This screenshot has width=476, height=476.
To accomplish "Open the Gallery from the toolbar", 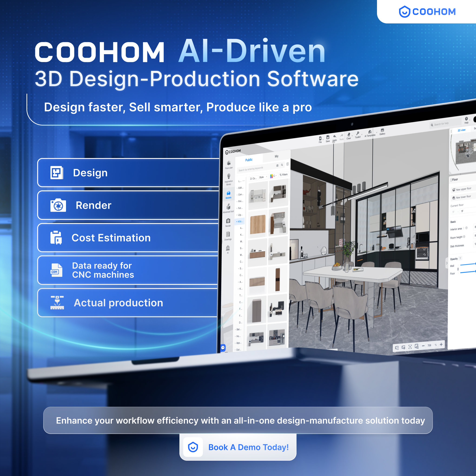I will 382,131.
